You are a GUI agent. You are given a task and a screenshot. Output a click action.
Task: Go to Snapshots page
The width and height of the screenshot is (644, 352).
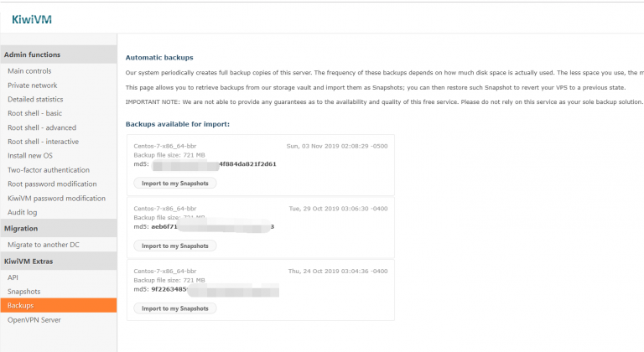23,291
